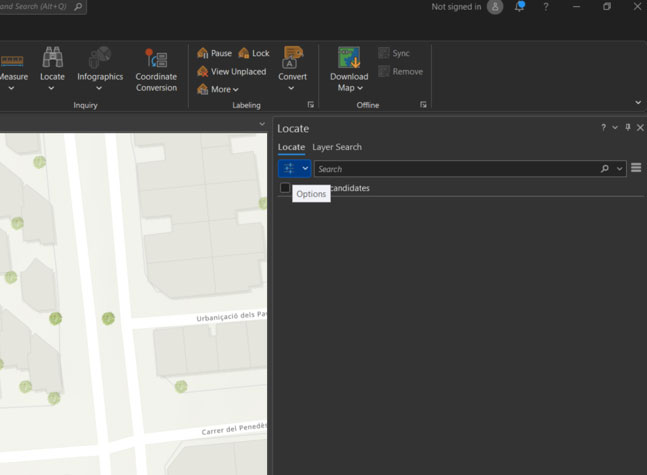Screen dimensions: 647x475
Task: Collapse the ribbon with the chevron
Action: [x=638, y=102]
